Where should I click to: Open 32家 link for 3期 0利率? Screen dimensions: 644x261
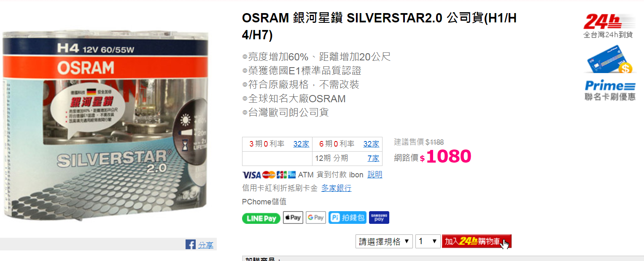click(x=301, y=144)
